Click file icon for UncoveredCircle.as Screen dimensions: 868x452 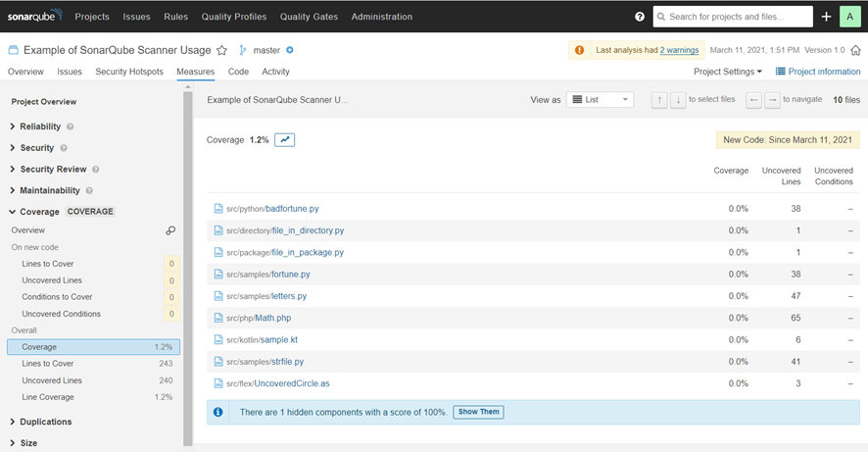(218, 383)
